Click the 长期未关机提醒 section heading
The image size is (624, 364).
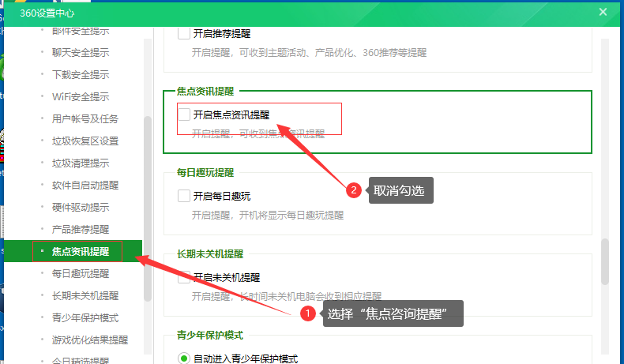[x=210, y=253]
